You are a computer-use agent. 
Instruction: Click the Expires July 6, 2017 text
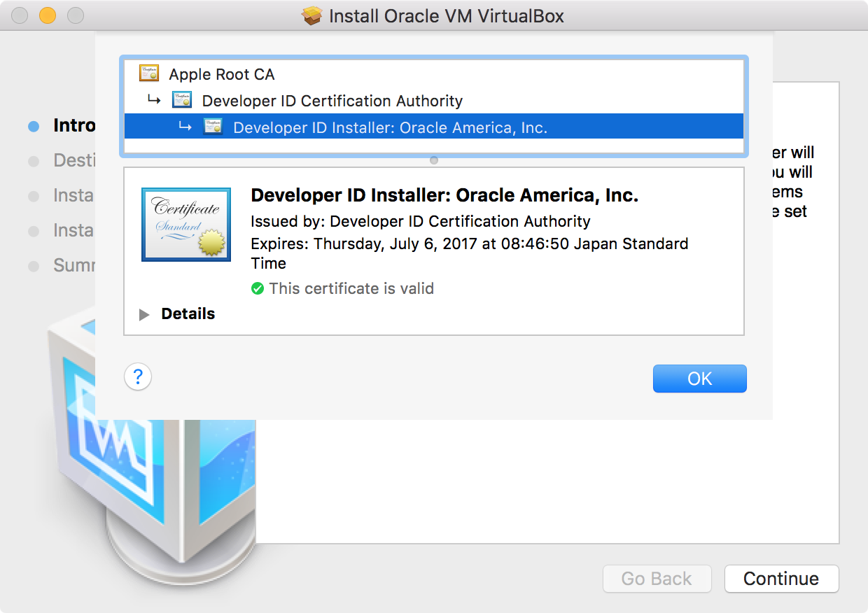[470, 253]
